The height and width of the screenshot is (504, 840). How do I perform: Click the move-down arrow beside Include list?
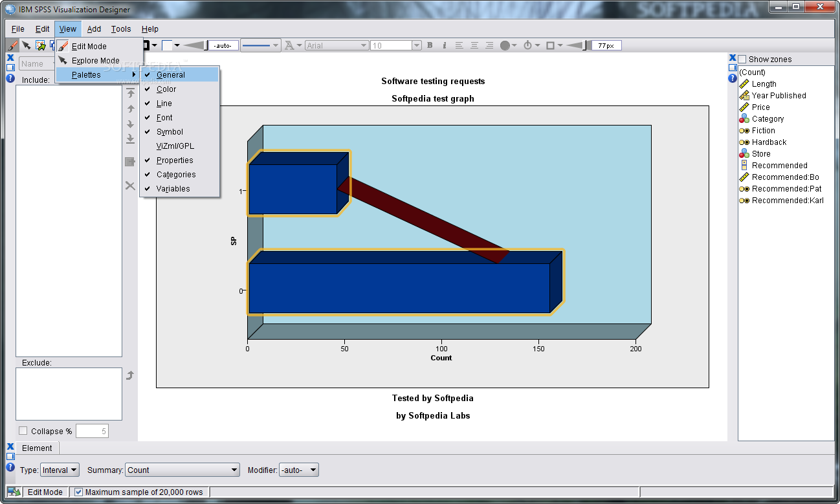tap(130, 124)
